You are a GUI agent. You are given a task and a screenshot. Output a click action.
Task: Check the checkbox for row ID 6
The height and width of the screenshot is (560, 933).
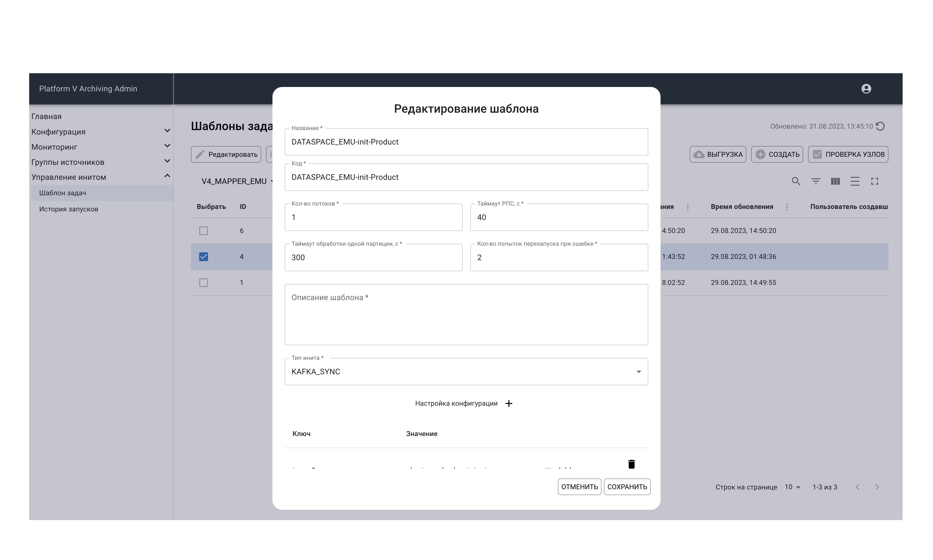(x=203, y=231)
